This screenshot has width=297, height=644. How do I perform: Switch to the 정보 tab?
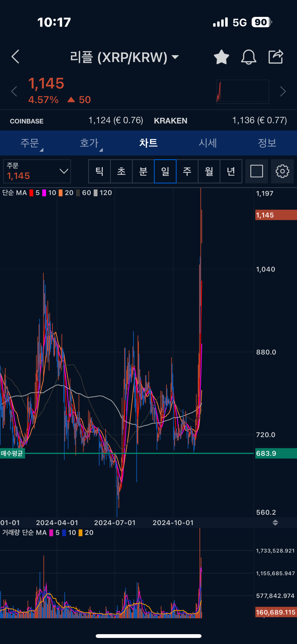click(x=267, y=143)
